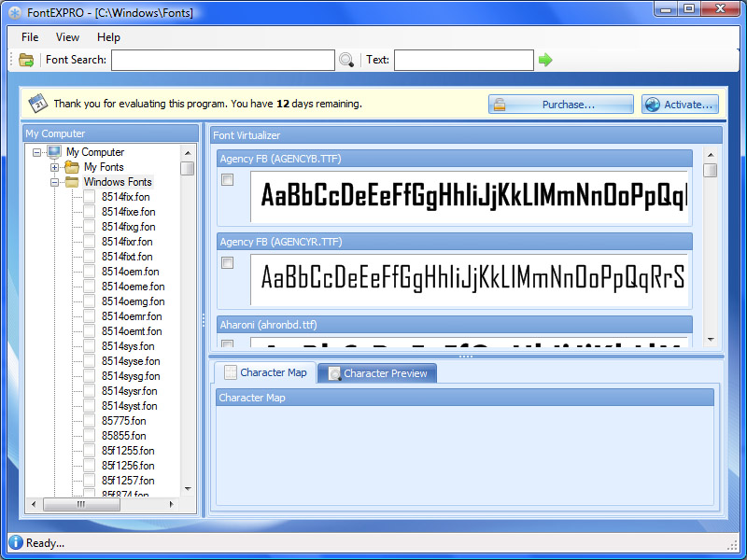747x560 pixels.
Task: Select 8514fixt.fon in the tree
Action: point(127,257)
